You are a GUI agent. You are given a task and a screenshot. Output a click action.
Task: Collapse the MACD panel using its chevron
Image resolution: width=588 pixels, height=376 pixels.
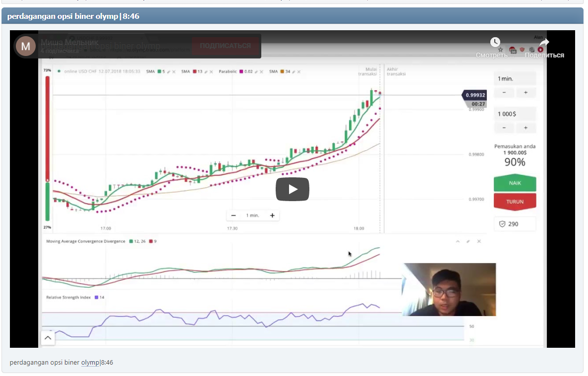(458, 241)
